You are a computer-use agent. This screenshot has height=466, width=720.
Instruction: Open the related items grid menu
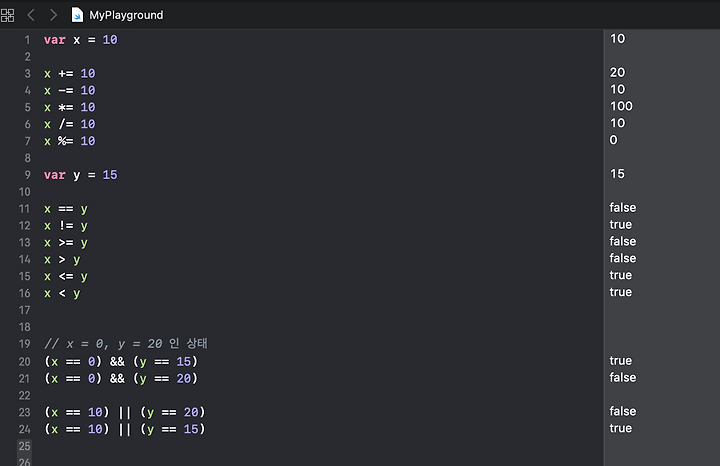point(7,15)
